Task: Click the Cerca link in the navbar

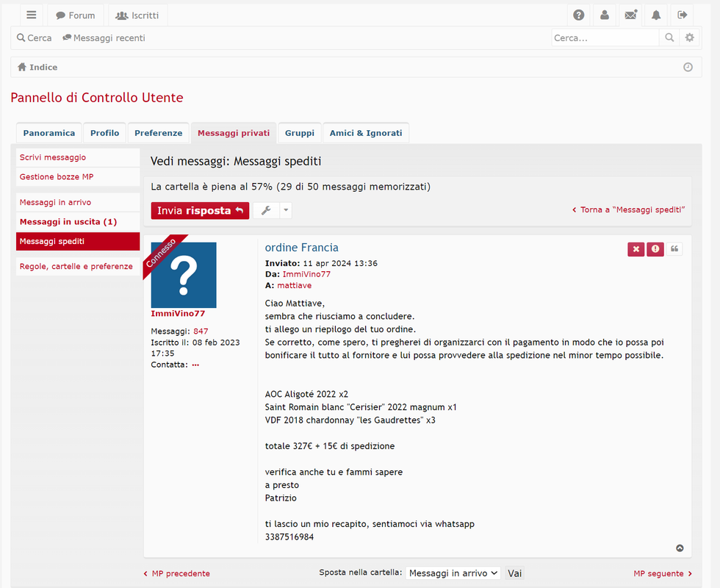Action: click(x=35, y=38)
